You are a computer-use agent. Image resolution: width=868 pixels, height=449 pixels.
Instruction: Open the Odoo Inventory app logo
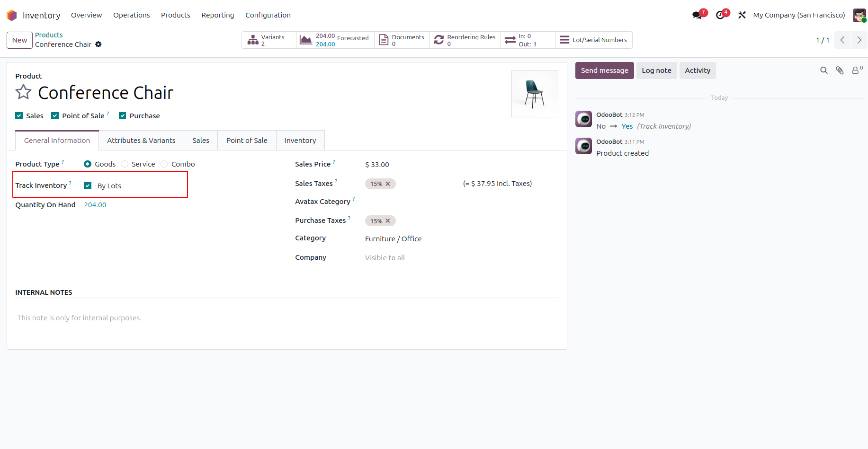pos(12,15)
